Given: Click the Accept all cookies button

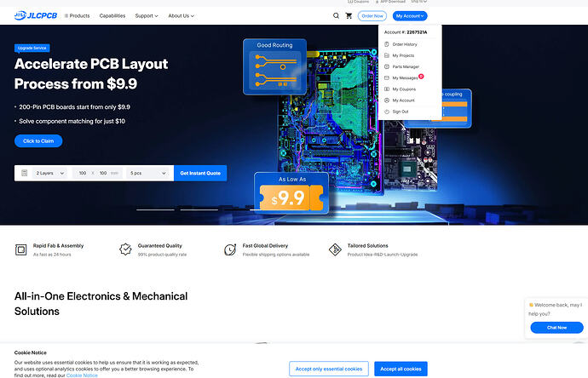Looking at the screenshot, I should click(401, 369).
